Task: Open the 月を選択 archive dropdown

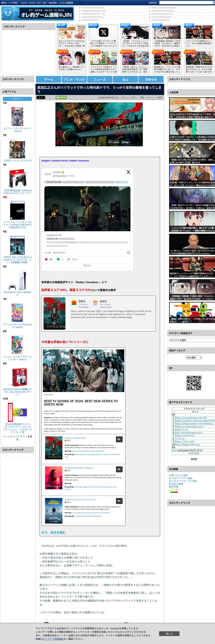Action: tap(194, 357)
